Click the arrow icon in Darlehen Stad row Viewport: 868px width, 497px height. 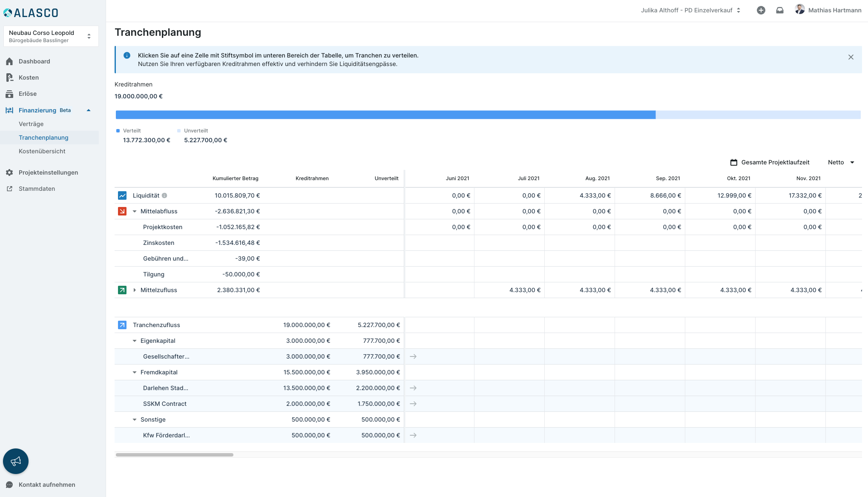[x=413, y=388]
